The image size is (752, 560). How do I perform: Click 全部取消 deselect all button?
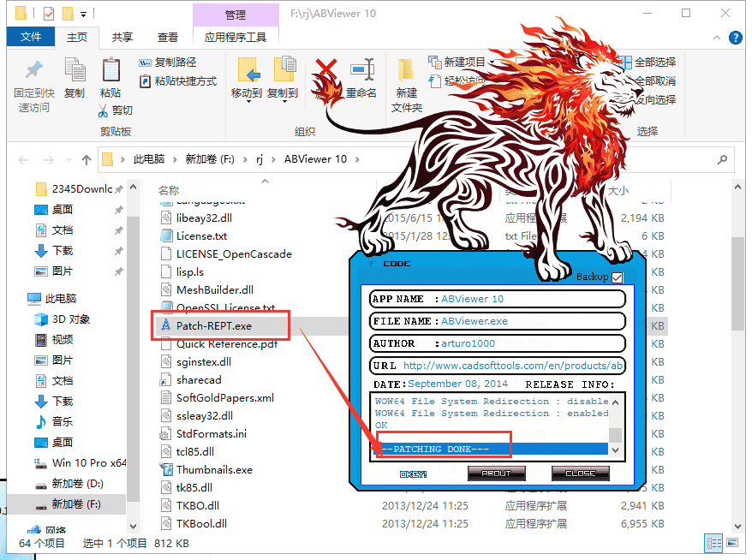(x=655, y=81)
